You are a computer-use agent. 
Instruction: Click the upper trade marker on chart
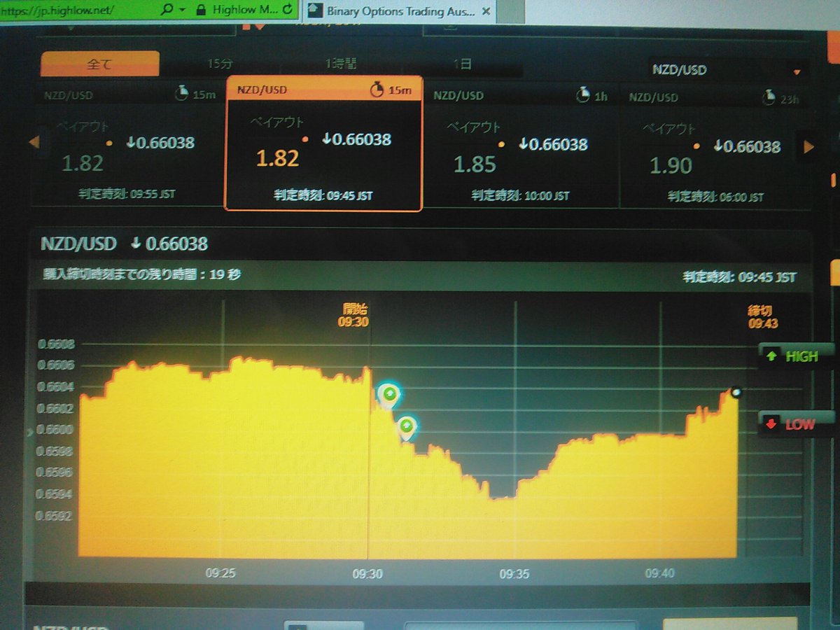pyautogui.click(x=388, y=396)
